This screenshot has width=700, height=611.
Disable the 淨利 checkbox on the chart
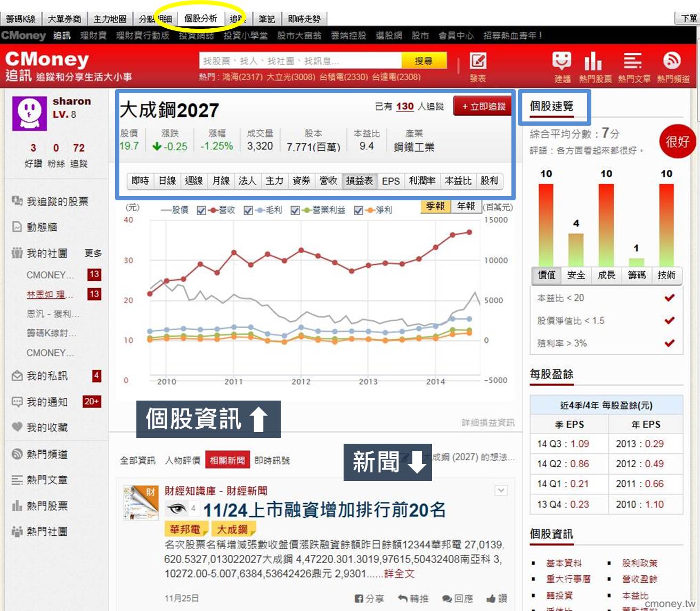pyautogui.click(x=359, y=210)
